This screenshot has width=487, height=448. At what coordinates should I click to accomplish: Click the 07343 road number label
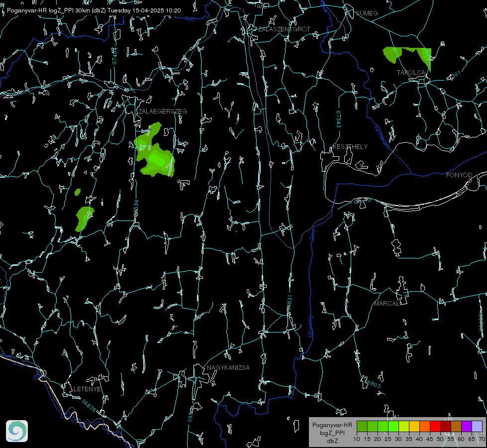[339, 119]
